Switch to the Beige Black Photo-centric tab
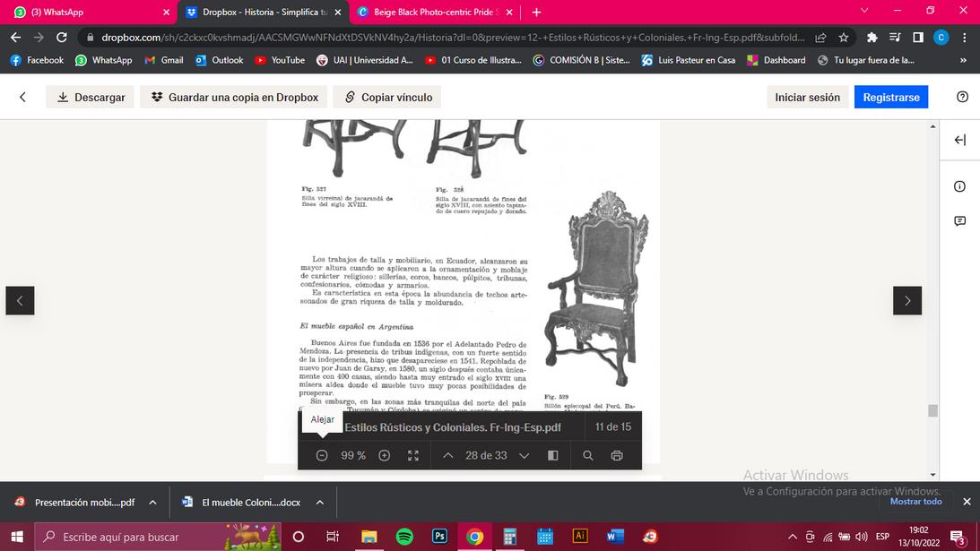 (x=436, y=12)
